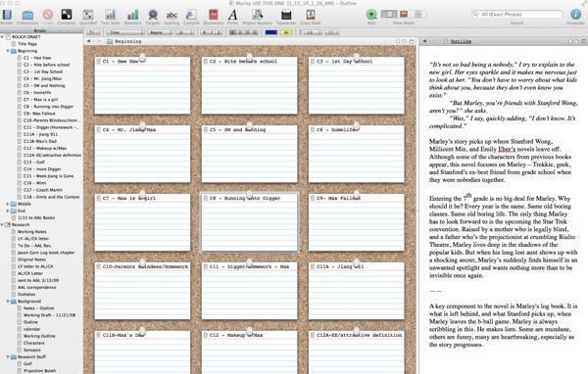Go back in the corkboard editor history
Image resolution: width=588 pixels, height=374 pixels.
pos(89,41)
